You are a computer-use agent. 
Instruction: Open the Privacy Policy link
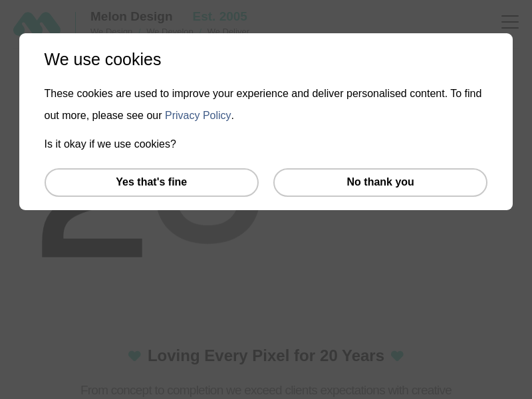click(198, 116)
